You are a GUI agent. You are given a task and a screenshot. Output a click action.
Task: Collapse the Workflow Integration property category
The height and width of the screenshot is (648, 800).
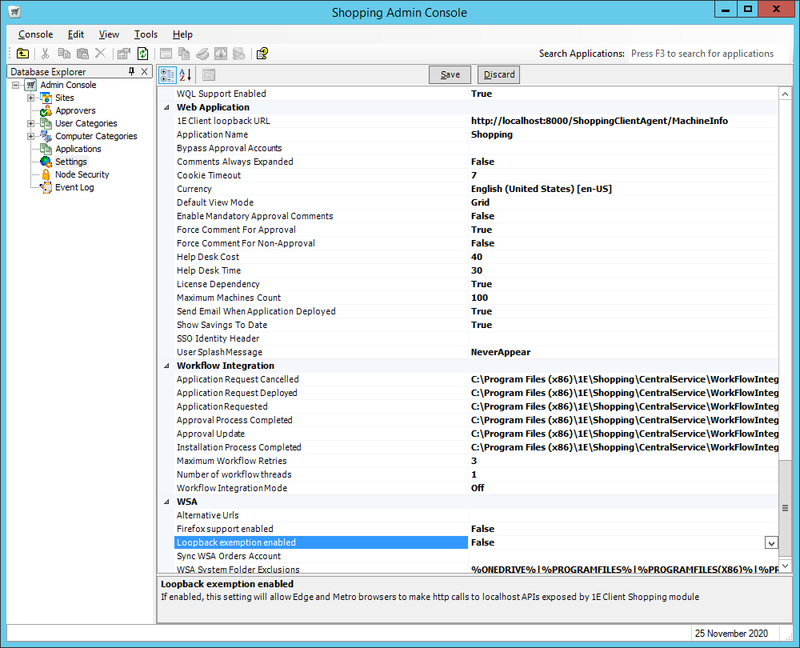click(166, 366)
